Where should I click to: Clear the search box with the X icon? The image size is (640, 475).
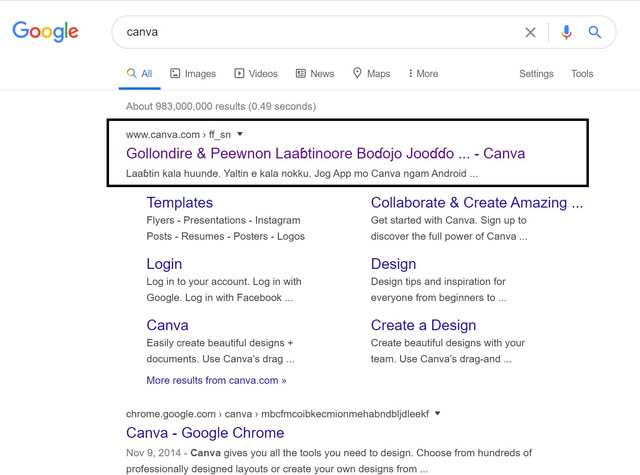pyautogui.click(x=530, y=32)
